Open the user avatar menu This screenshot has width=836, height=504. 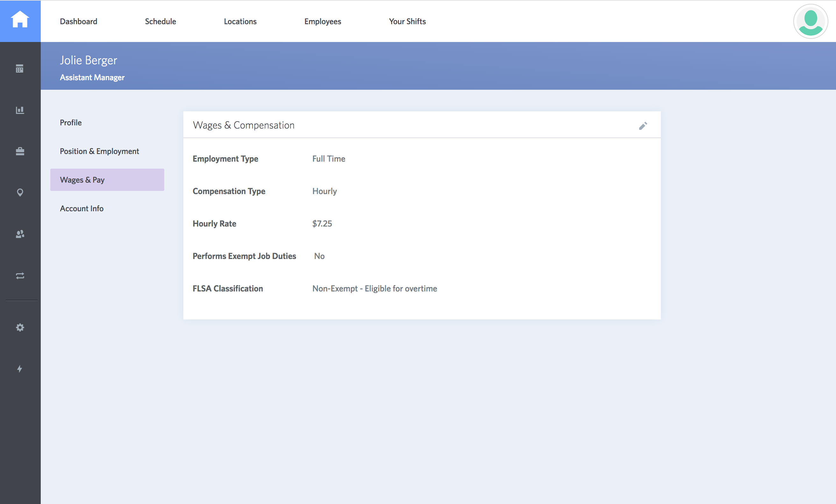(811, 21)
